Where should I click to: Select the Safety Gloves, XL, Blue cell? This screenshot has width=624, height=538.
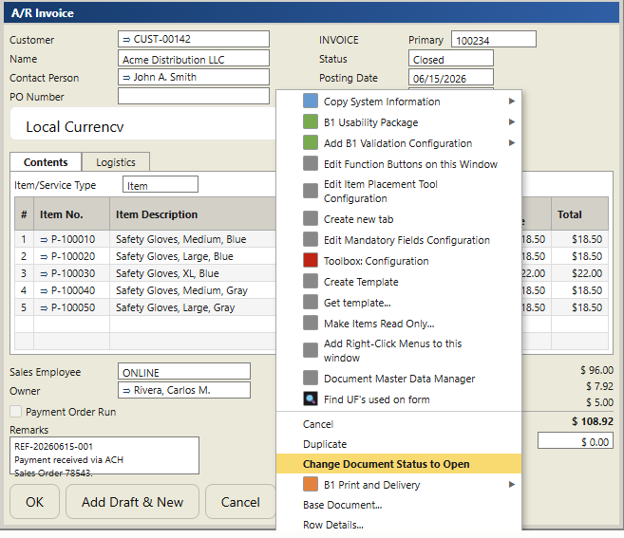pyautogui.click(x=193, y=273)
